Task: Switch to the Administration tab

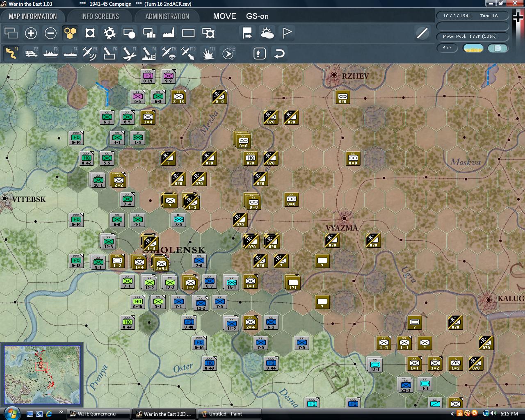Action: (167, 16)
